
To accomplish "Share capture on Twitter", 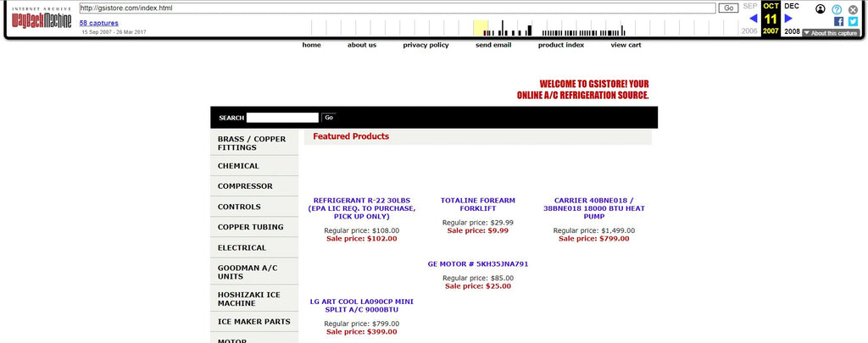I will (x=852, y=22).
